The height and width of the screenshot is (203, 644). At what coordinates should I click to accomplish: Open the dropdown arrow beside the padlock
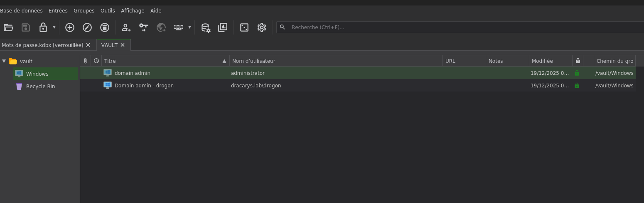tap(54, 27)
